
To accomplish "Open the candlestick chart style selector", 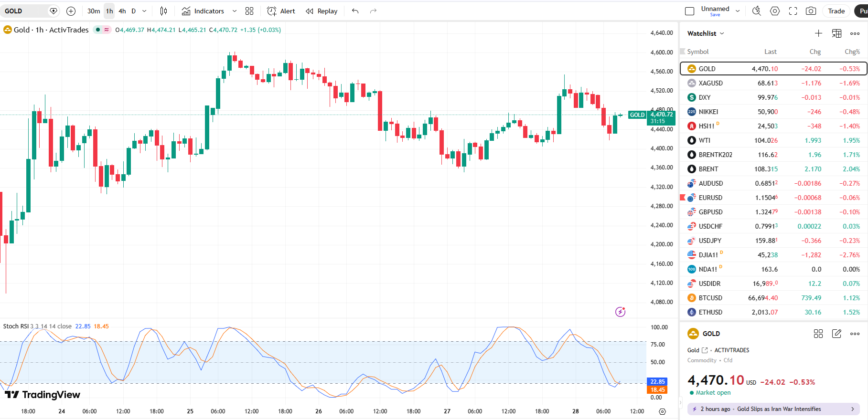I will click(163, 11).
